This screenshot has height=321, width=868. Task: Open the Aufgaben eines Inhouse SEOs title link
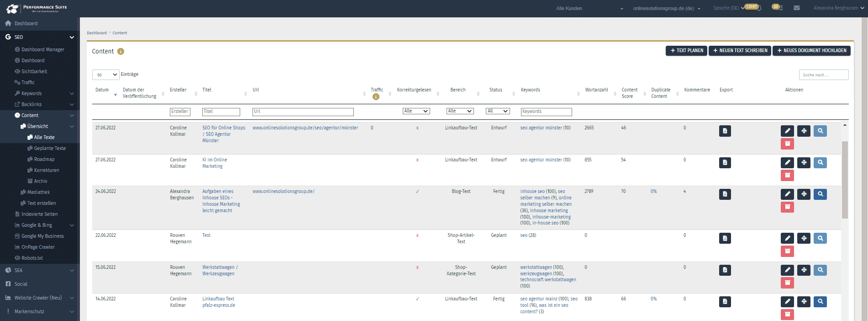tap(221, 201)
